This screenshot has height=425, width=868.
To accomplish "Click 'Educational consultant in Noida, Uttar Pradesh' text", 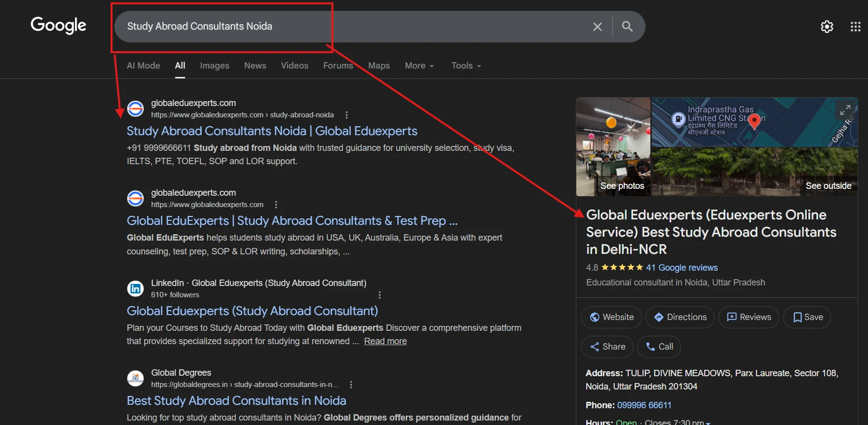I will (x=676, y=283).
